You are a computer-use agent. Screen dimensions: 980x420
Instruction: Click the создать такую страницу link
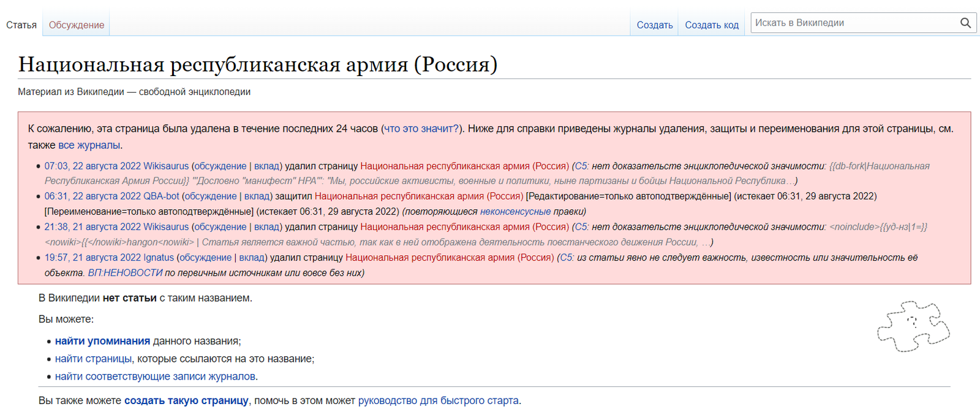click(x=186, y=400)
